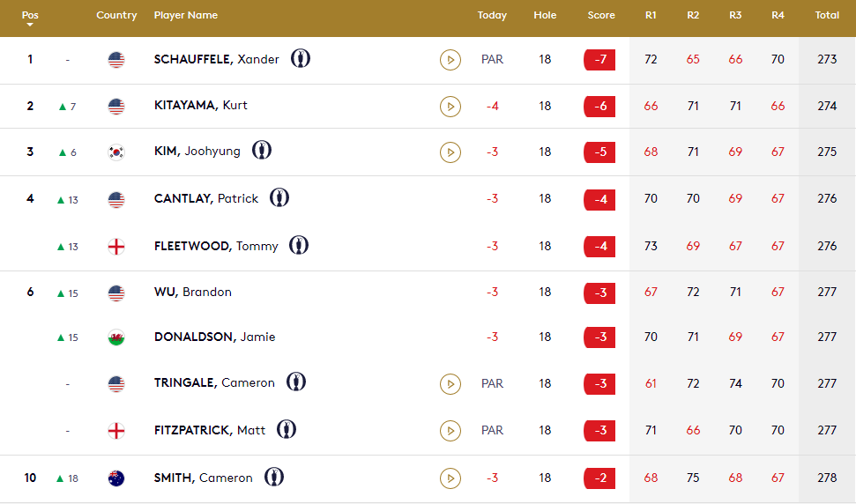Play Cameron Tringale's video highlights
Viewport: 856px width, 504px height.
click(x=450, y=384)
